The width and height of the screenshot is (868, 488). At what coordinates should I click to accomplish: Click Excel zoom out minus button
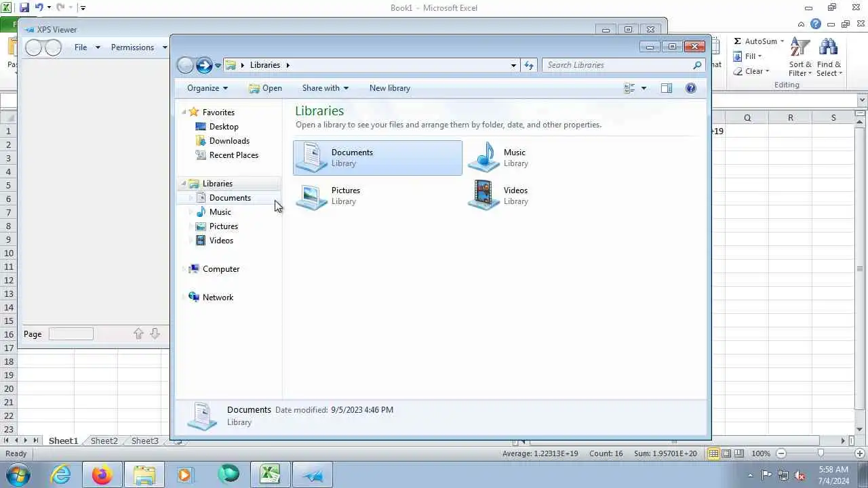(x=781, y=453)
